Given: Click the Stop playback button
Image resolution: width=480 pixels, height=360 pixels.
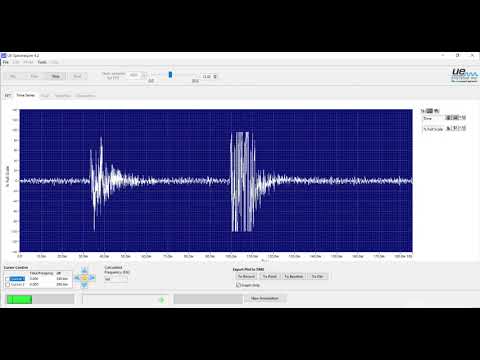Looking at the screenshot, I should point(56,76).
